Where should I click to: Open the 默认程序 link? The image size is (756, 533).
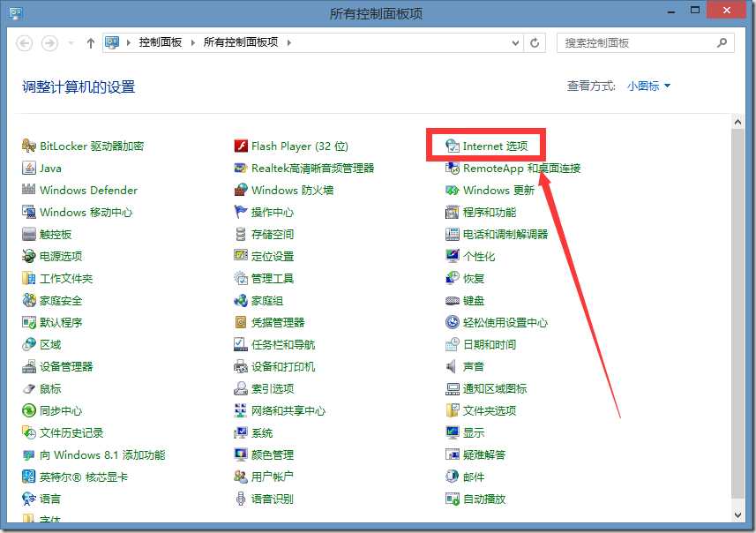(61, 322)
